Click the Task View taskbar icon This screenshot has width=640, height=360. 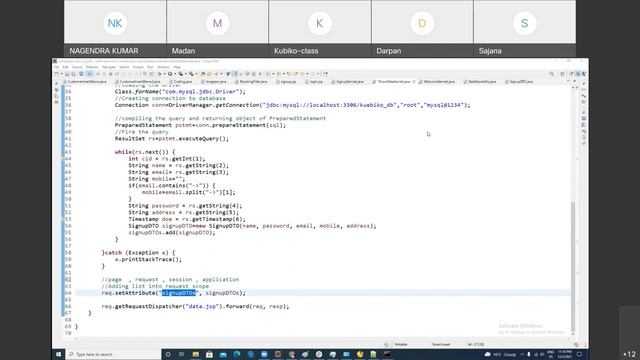click(x=181, y=354)
